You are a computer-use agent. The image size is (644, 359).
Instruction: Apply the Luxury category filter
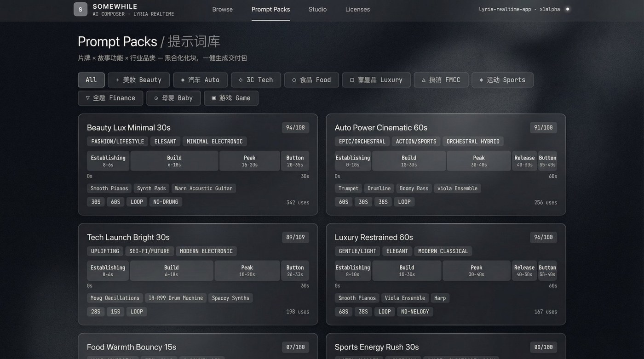coord(376,80)
